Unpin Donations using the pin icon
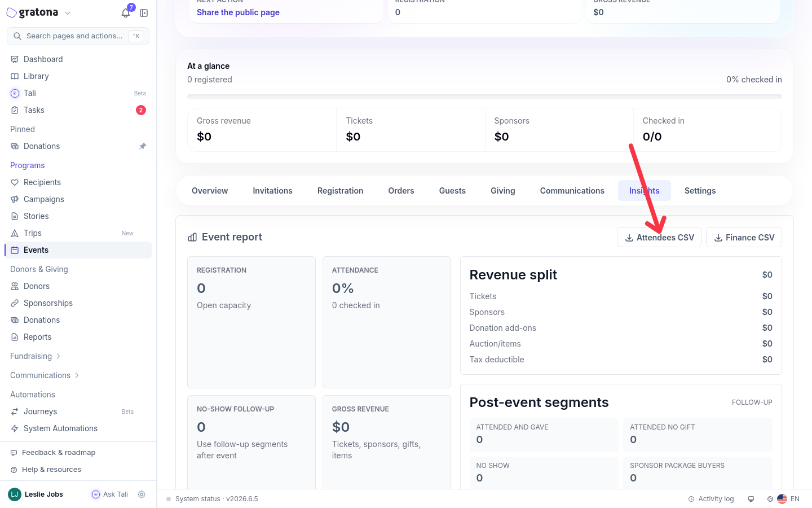812x508 pixels. (x=143, y=146)
